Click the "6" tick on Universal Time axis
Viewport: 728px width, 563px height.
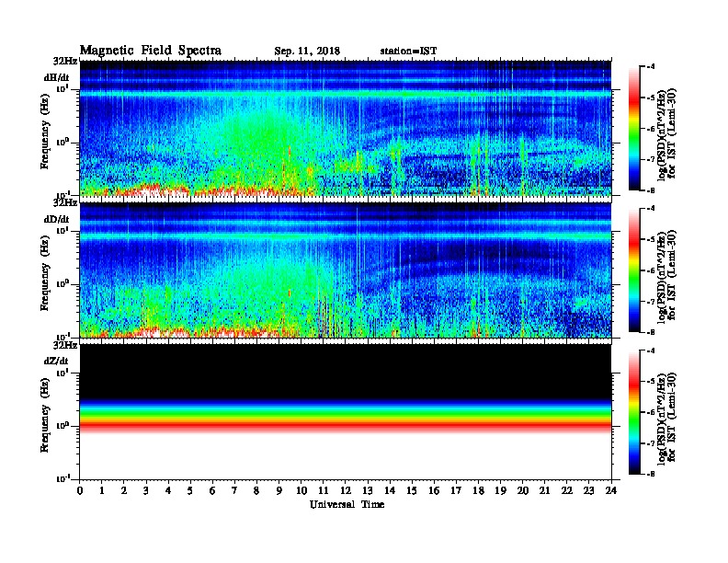coord(212,491)
